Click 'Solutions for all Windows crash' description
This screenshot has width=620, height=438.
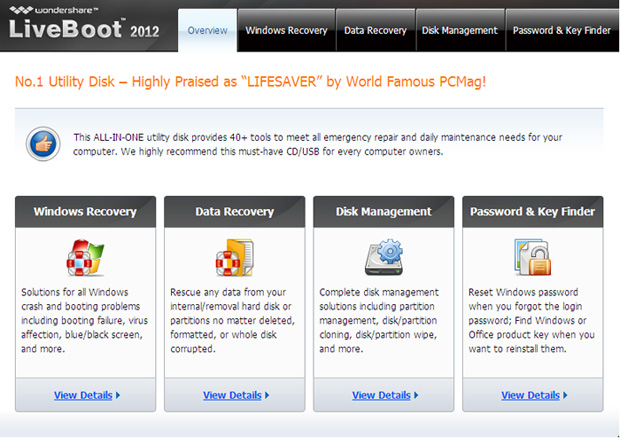[84, 320]
